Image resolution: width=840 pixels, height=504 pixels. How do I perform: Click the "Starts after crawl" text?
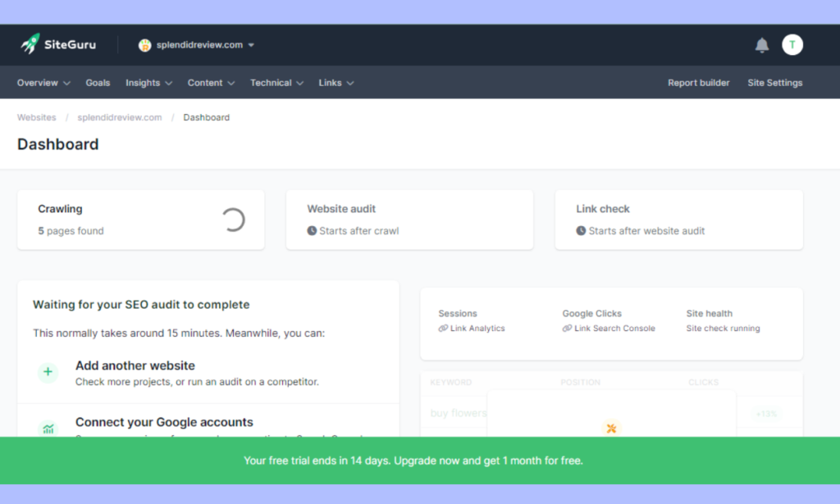[x=359, y=231]
